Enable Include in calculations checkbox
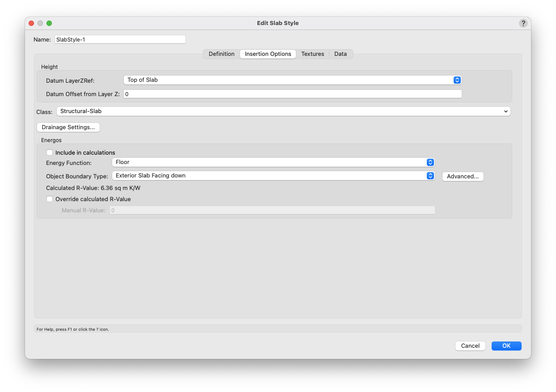The width and height of the screenshot is (556, 392). coord(50,152)
